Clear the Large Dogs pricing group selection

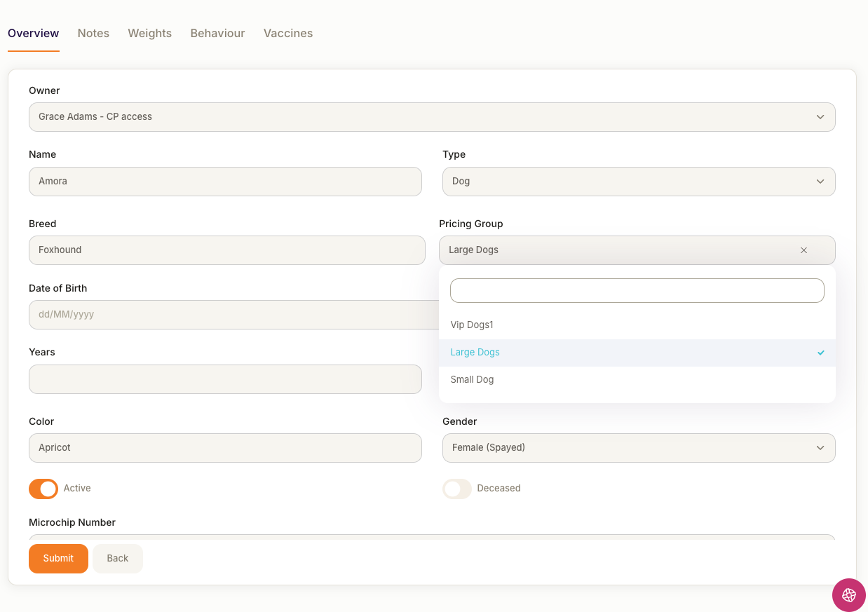pyautogui.click(x=803, y=250)
